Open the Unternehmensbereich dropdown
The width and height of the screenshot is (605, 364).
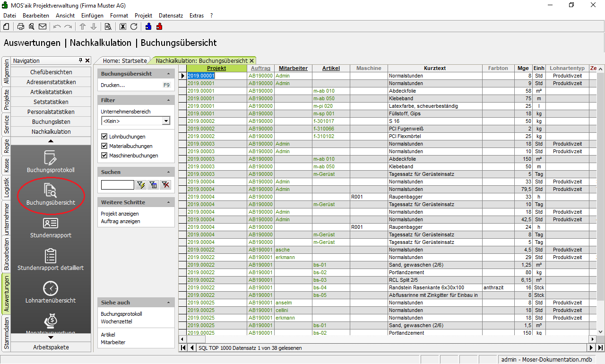click(165, 121)
